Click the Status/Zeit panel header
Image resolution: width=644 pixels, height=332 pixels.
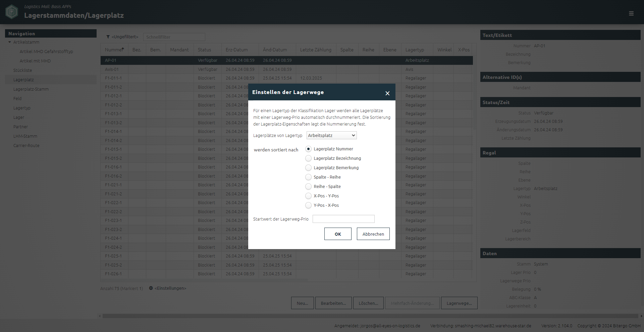(x=560, y=102)
